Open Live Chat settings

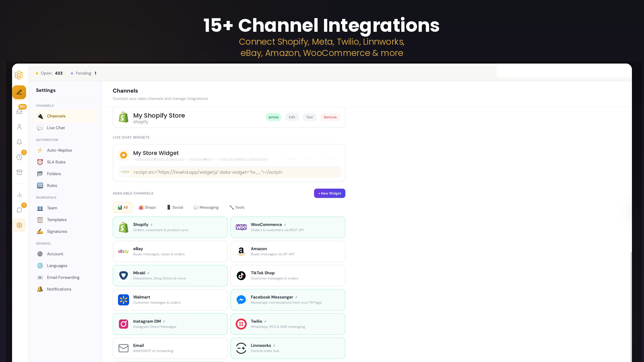point(66,128)
